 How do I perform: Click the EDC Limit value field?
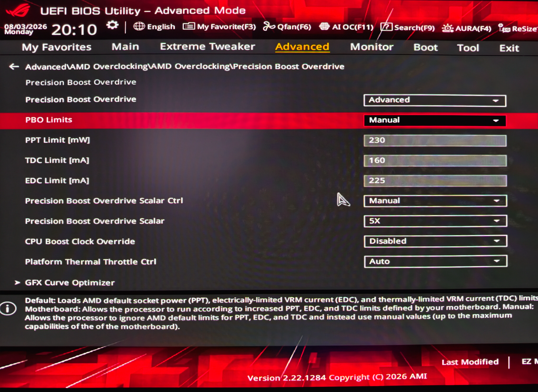click(x=435, y=181)
